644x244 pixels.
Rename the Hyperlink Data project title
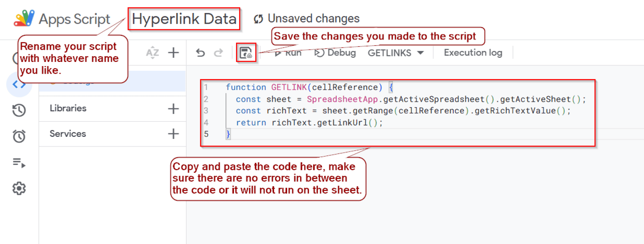184,19
